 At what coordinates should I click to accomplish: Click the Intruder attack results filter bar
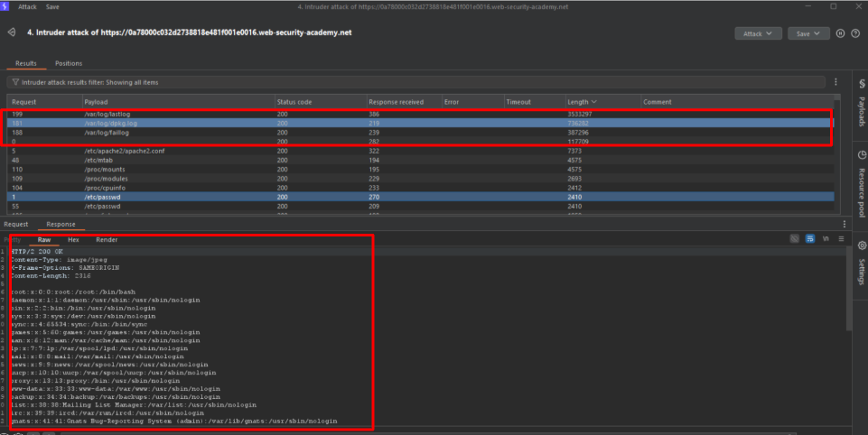point(415,81)
